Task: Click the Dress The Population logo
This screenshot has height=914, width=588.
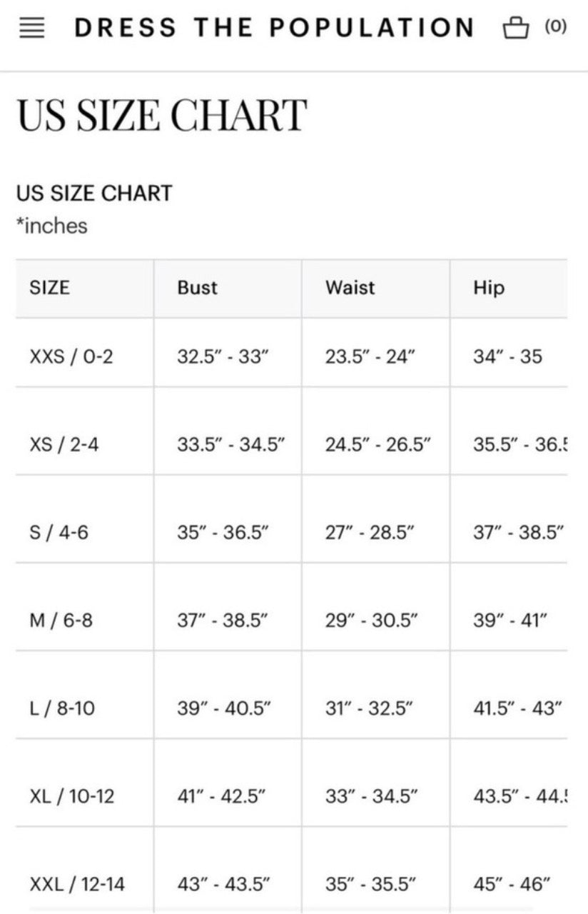Action: click(x=275, y=29)
